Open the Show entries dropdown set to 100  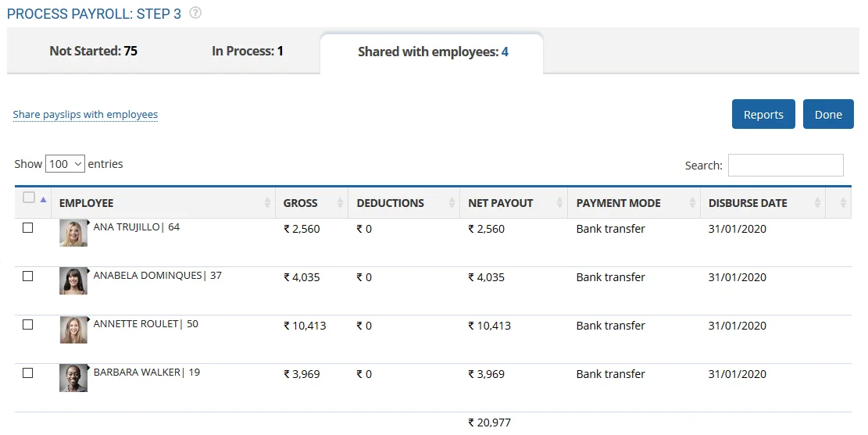click(x=65, y=164)
